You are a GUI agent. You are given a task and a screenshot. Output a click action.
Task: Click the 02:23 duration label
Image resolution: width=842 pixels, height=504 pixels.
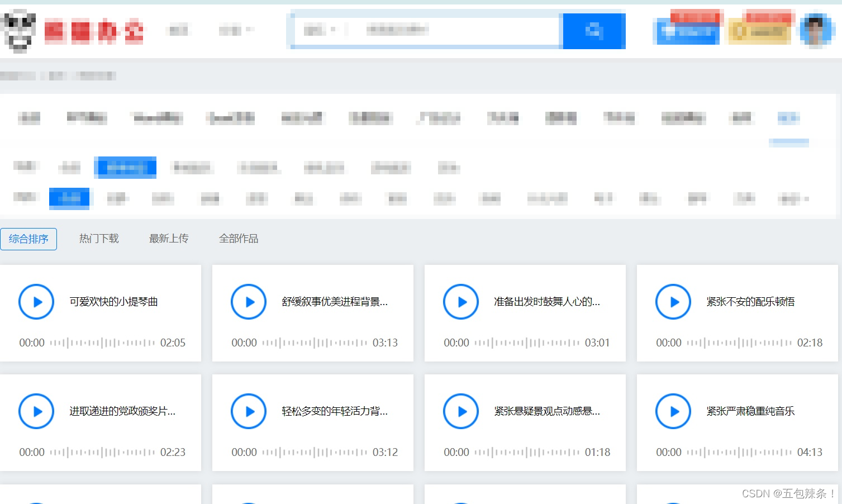[x=173, y=452]
